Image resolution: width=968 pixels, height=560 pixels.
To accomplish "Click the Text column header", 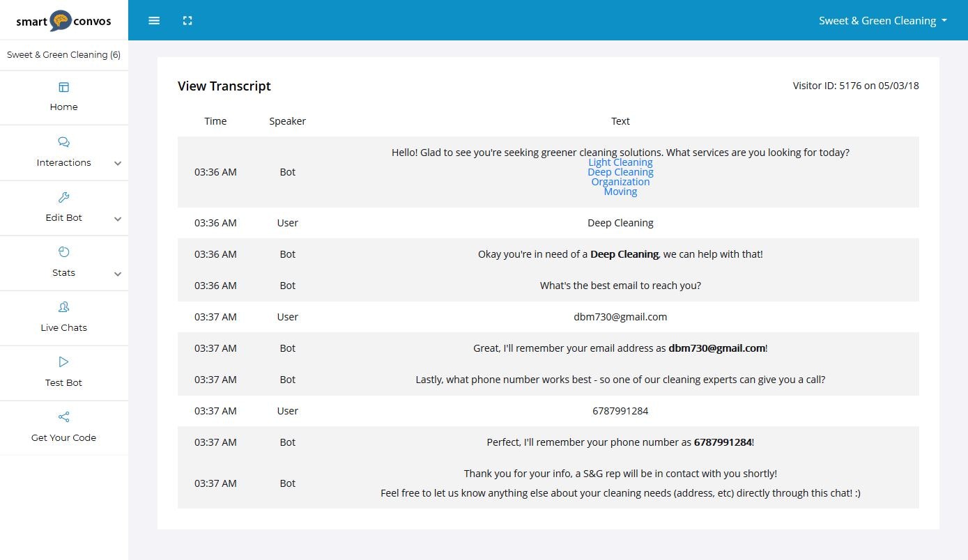I will point(620,121).
